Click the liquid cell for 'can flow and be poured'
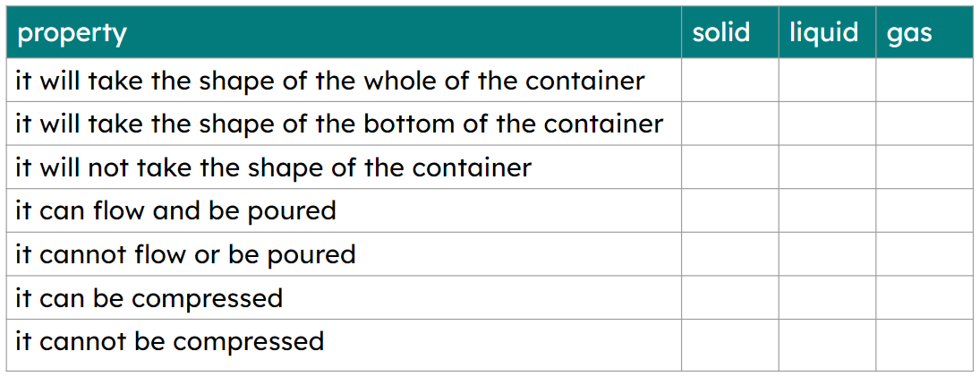This screenshot has height=377, width=980. point(827,210)
